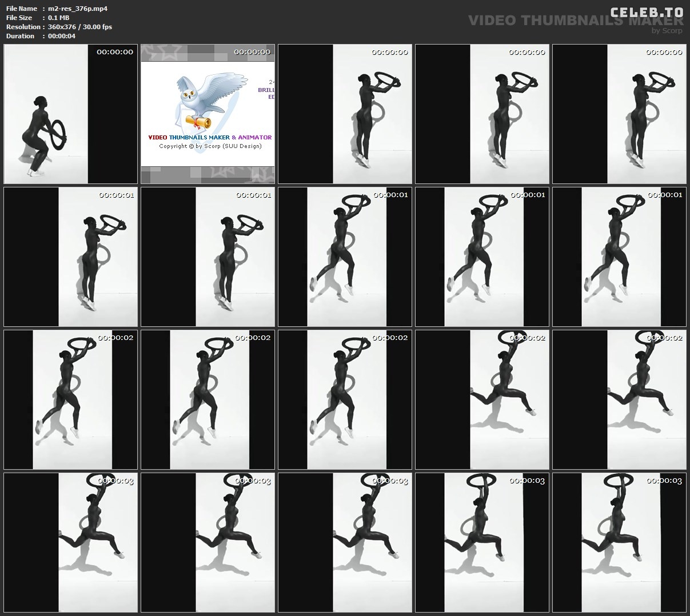690x616 pixels.
Task: Select the first thumbnail stamped 00:00:02
Action: click(70, 399)
